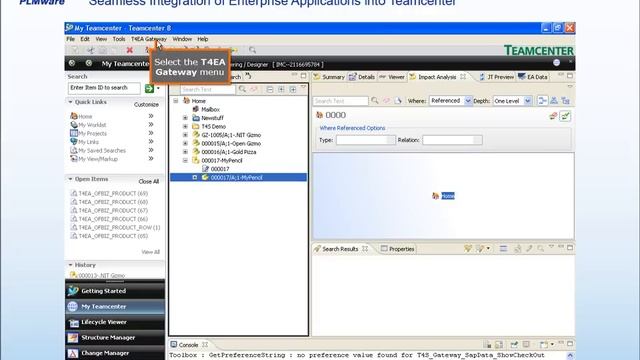Collapse the Home tree node
Screen dimensions: 640x360
click(176, 101)
